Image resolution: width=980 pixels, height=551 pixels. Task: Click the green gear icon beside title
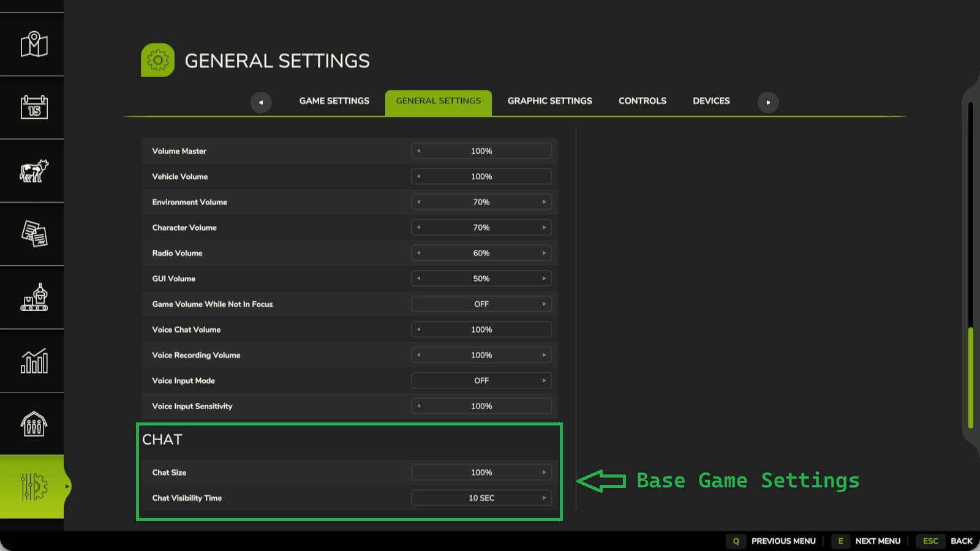coord(157,60)
